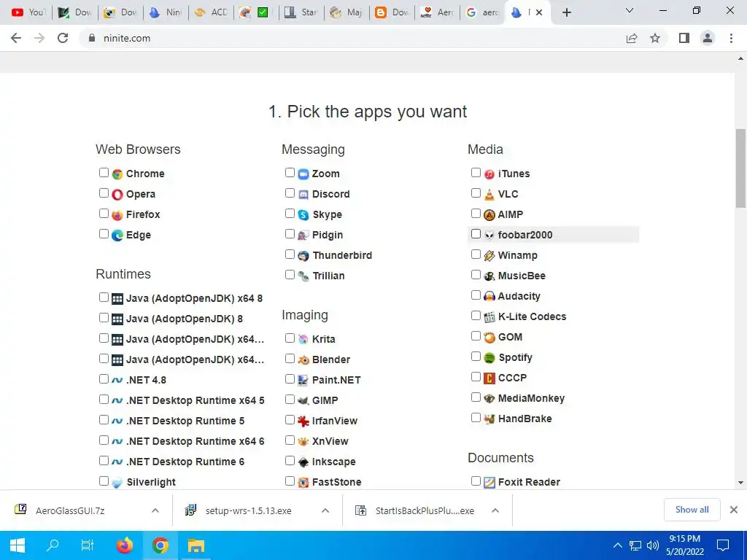Open taskbar search magnifier
This screenshot has height=560, width=747.
pyautogui.click(x=53, y=545)
